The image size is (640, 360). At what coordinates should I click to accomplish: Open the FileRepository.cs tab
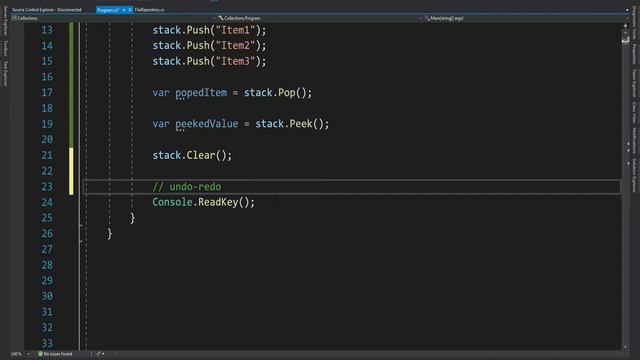tap(149, 10)
